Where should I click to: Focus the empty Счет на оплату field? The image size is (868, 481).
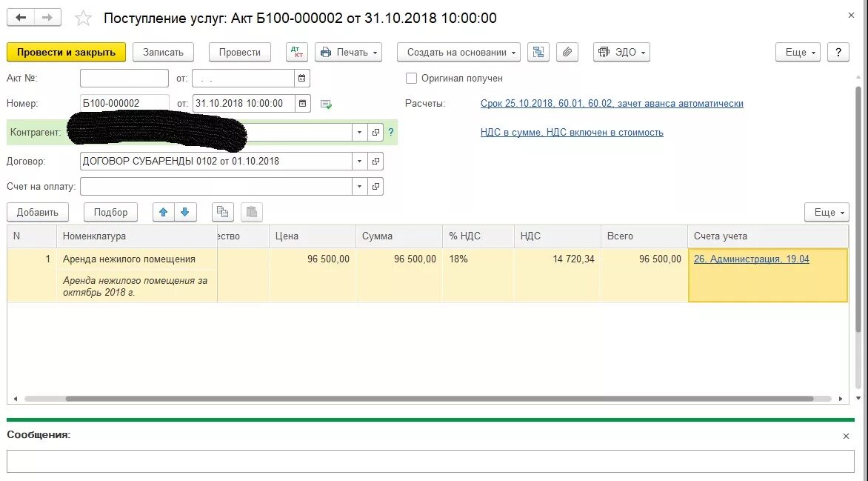(216, 186)
